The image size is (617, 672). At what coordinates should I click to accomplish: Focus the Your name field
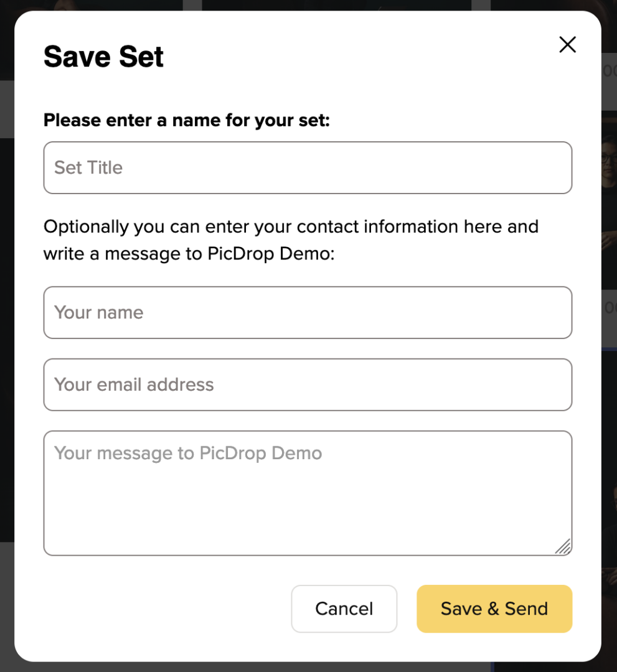308,312
